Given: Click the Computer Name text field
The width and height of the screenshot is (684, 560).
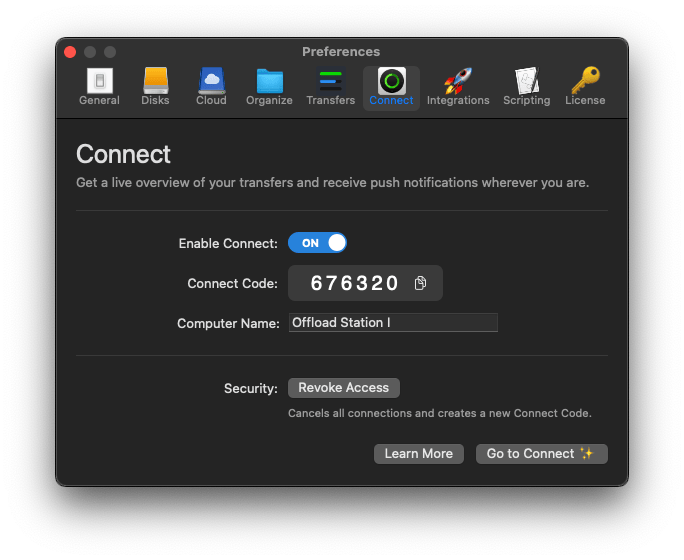Looking at the screenshot, I should (392, 323).
